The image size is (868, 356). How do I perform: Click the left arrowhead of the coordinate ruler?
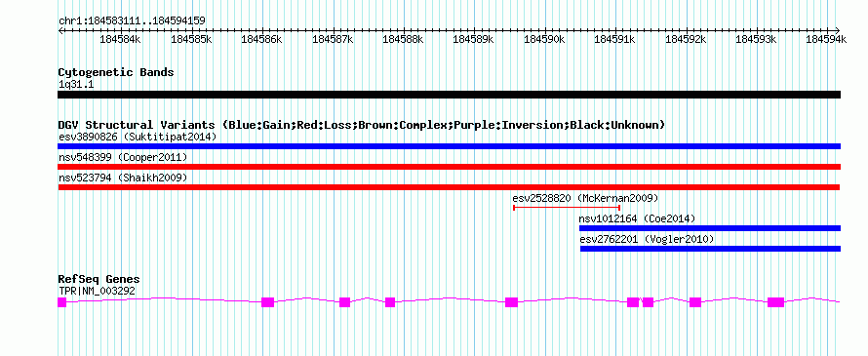[60, 30]
